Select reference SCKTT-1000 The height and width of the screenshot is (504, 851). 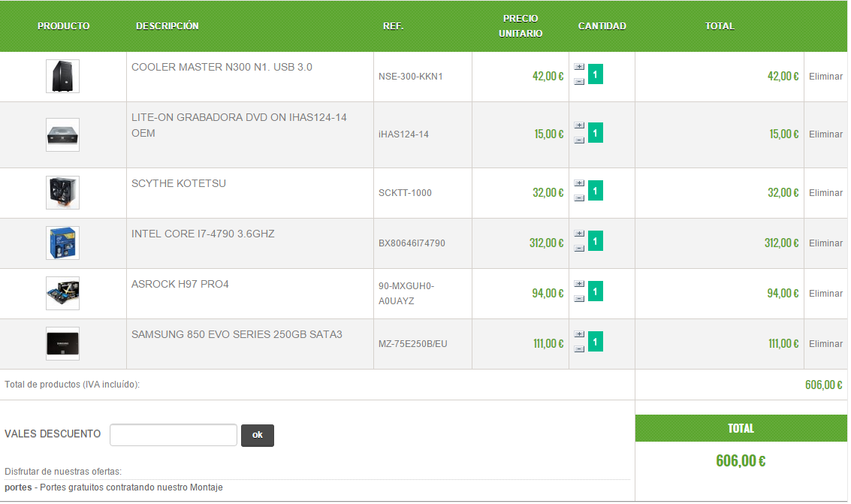[405, 193]
